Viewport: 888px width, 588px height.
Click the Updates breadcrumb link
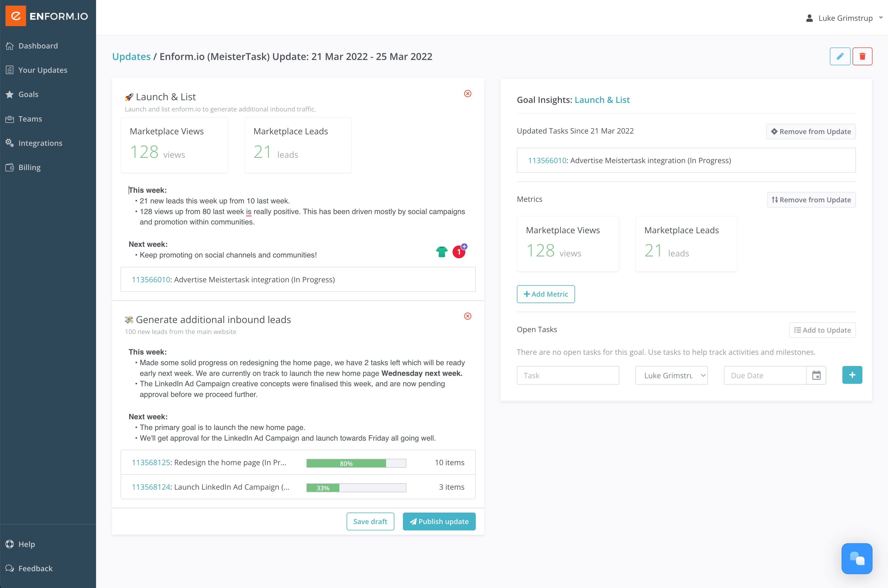[x=131, y=57]
